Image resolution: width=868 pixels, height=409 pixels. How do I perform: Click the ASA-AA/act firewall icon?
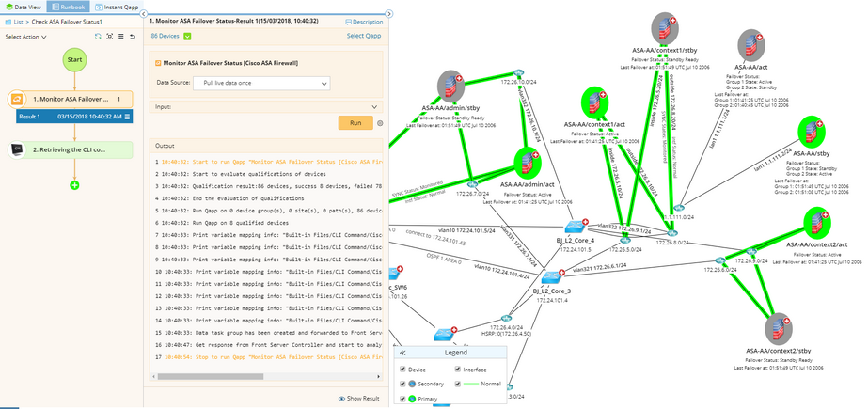tap(751, 45)
